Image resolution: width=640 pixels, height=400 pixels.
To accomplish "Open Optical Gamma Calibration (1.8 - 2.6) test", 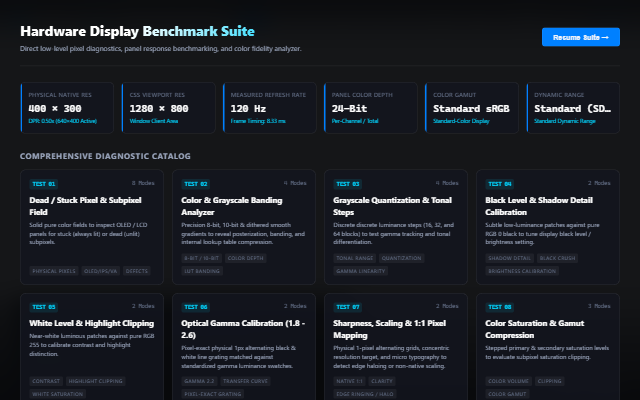I will [244, 347].
